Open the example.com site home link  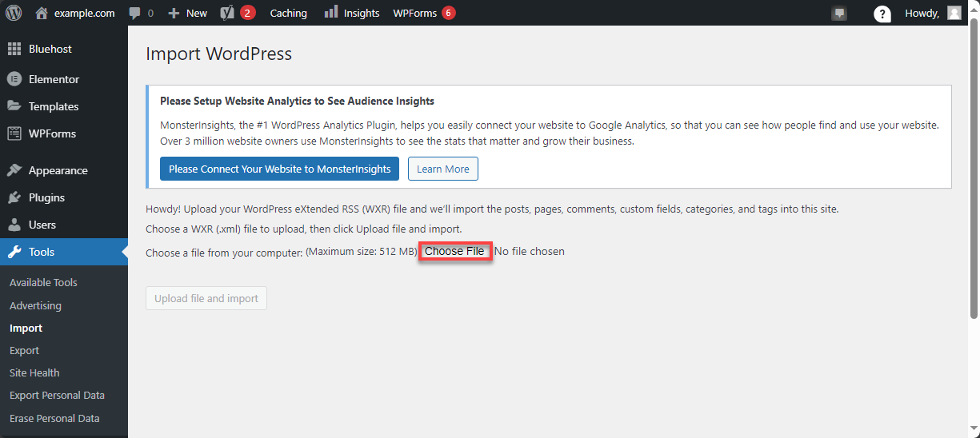coord(75,13)
